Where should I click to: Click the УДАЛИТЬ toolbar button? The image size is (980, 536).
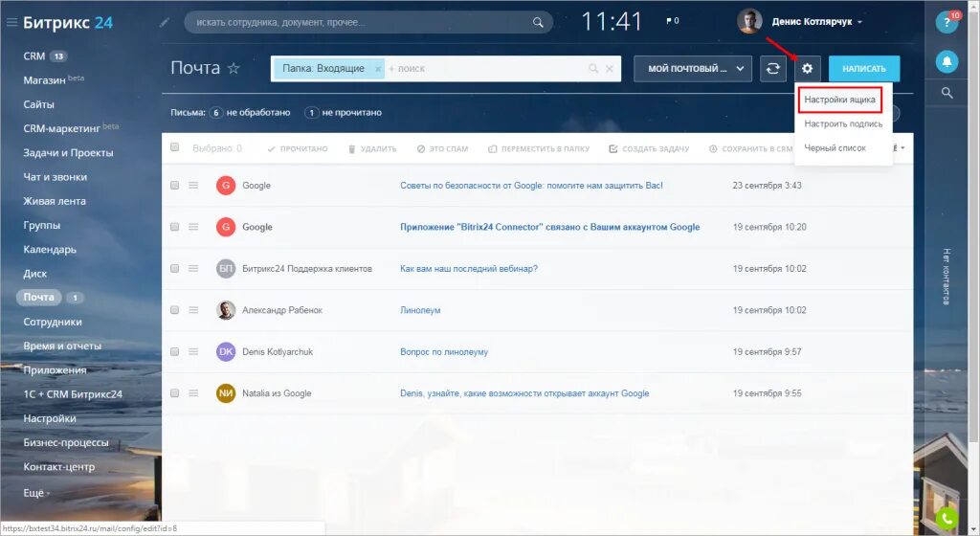coord(372,148)
